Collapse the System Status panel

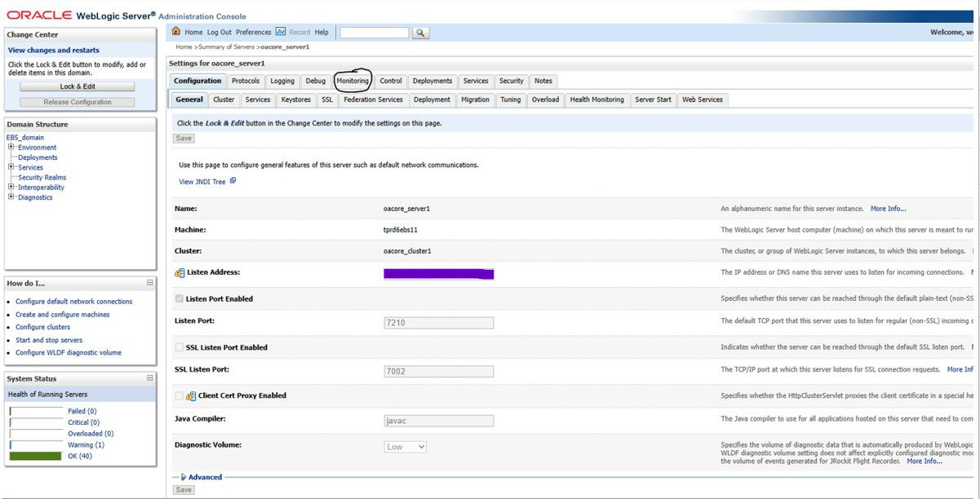pyautogui.click(x=149, y=378)
